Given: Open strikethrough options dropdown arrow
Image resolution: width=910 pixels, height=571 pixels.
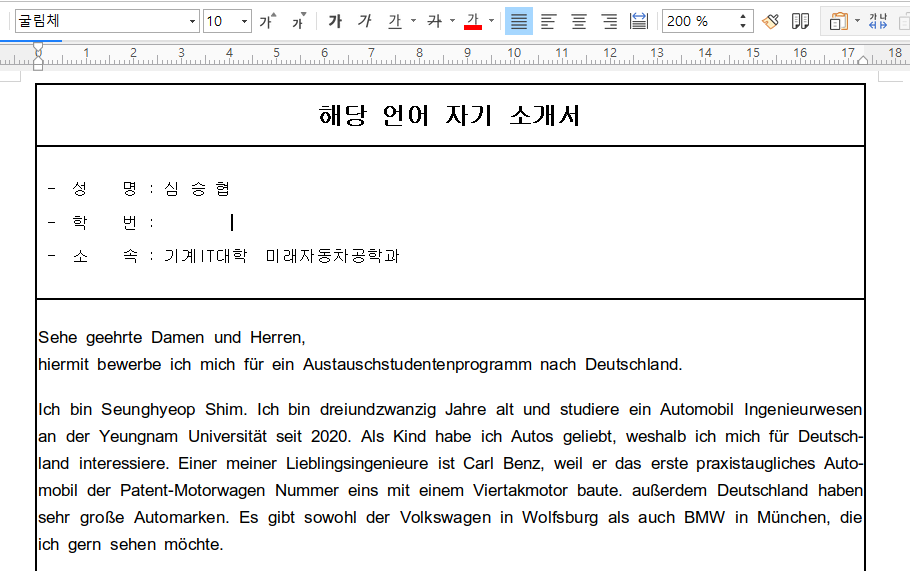Looking at the screenshot, I should click(x=453, y=21).
